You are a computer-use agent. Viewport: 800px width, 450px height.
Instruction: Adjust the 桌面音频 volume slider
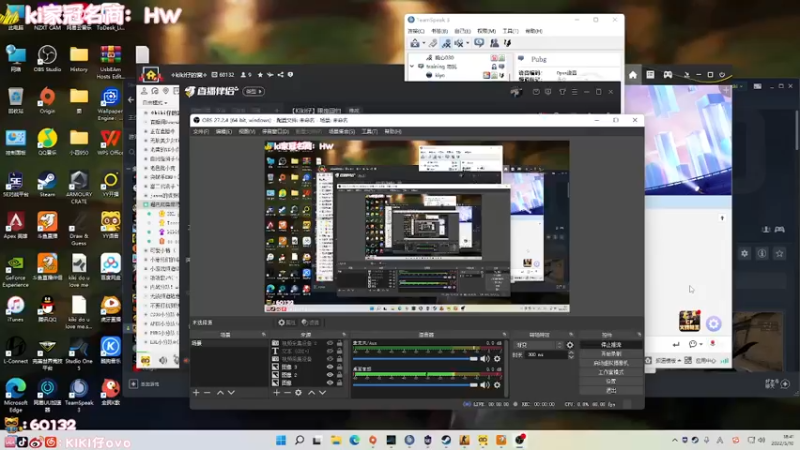pos(415,385)
